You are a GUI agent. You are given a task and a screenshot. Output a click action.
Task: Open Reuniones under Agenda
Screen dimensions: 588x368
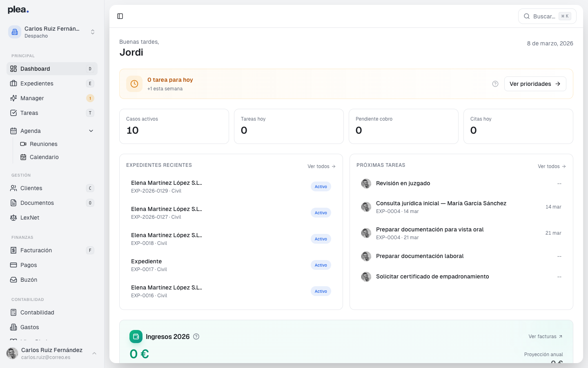[57, 144]
